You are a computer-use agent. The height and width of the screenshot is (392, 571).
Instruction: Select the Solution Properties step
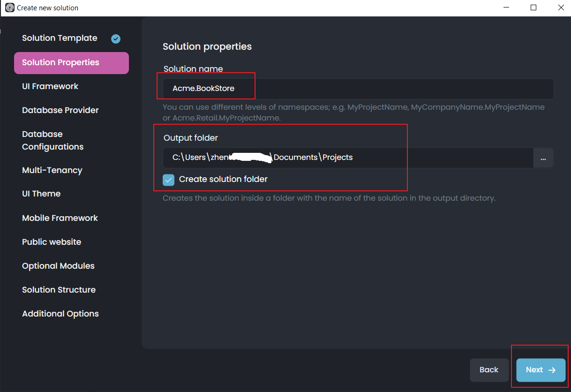(71, 63)
